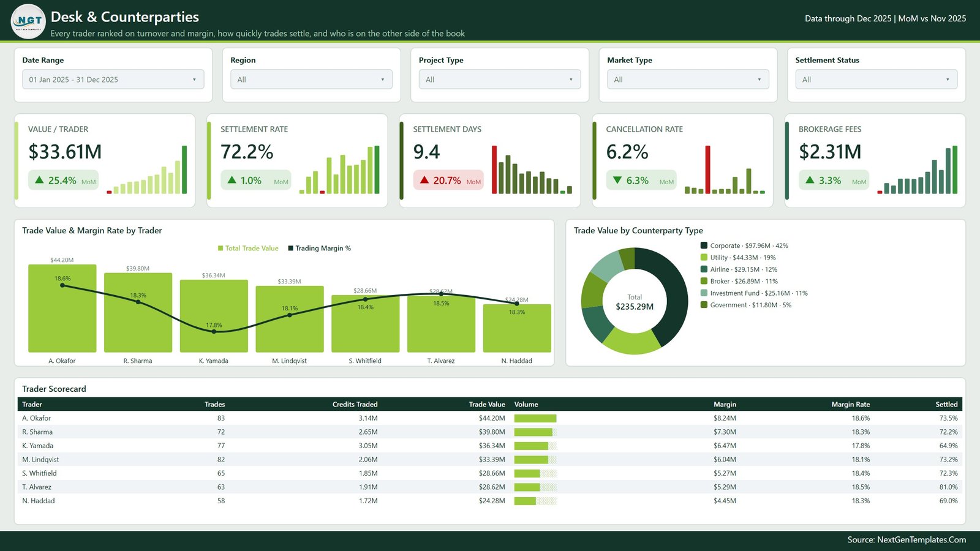Image resolution: width=980 pixels, height=551 pixels.
Task: Click the Value / Trader up-arrow indicator
Action: point(39,180)
